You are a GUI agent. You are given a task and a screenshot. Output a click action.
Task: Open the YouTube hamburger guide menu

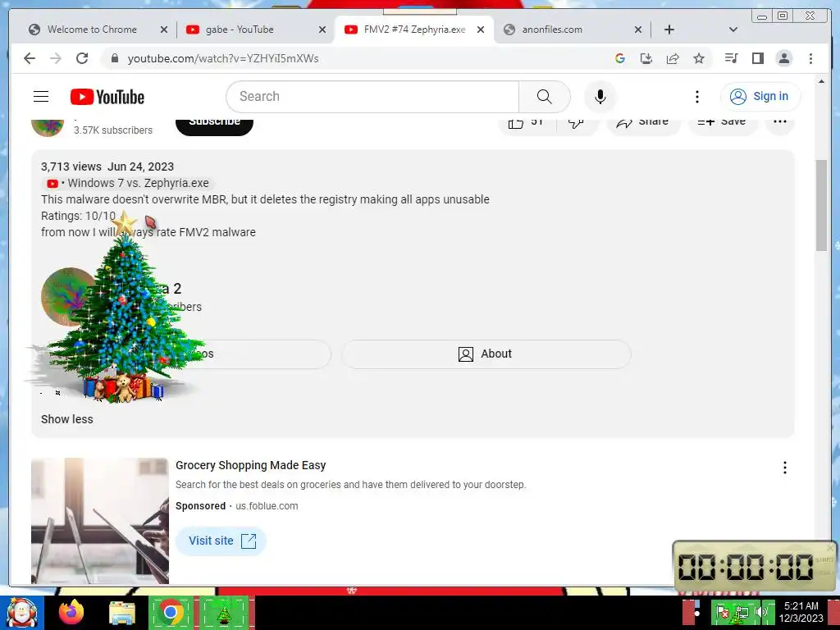pyautogui.click(x=41, y=97)
